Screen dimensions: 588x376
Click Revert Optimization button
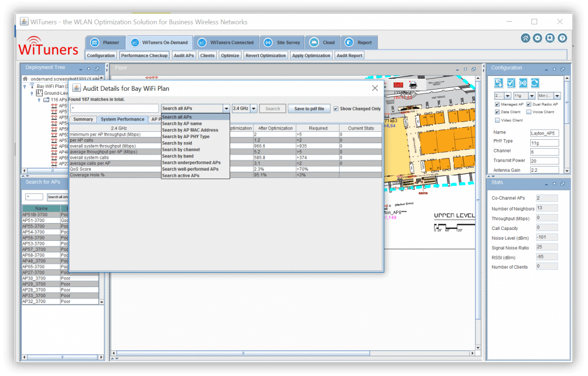click(265, 55)
